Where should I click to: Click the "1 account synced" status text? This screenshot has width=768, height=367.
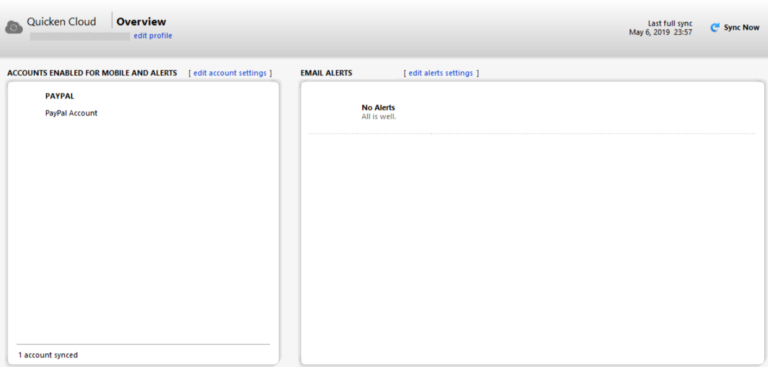click(48, 355)
